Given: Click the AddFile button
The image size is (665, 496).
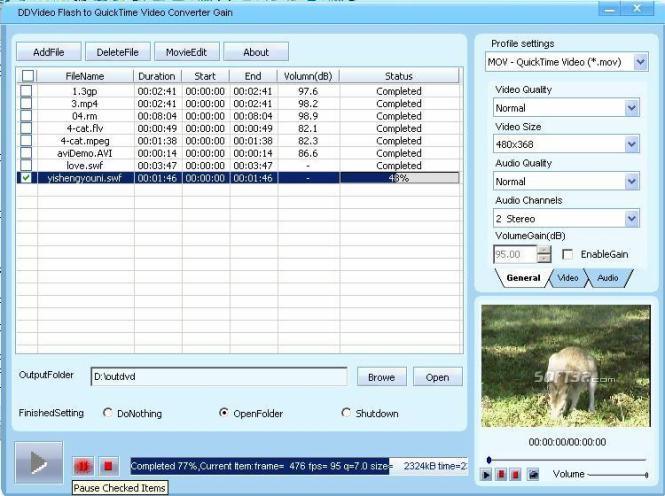Looking at the screenshot, I should coord(49,52).
